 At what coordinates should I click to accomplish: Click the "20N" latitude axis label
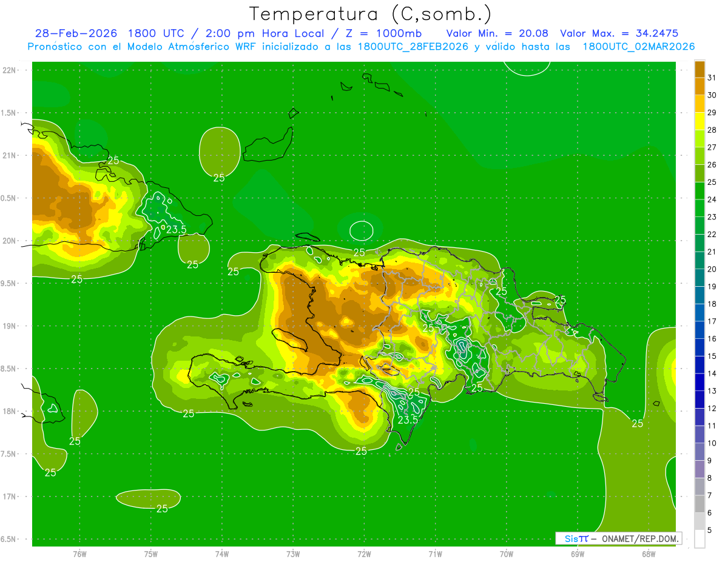(10, 241)
